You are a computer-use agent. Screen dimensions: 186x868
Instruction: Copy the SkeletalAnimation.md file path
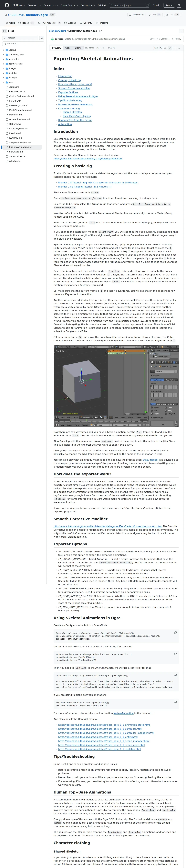(x=100, y=31)
